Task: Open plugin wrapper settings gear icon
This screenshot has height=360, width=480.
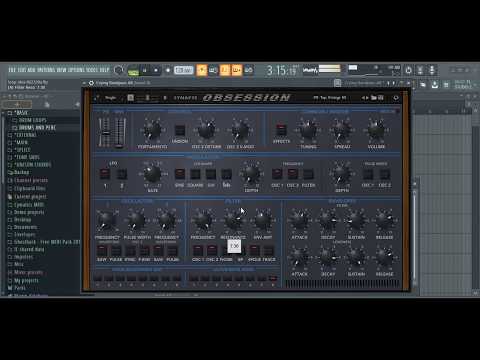Action: (x=91, y=83)
